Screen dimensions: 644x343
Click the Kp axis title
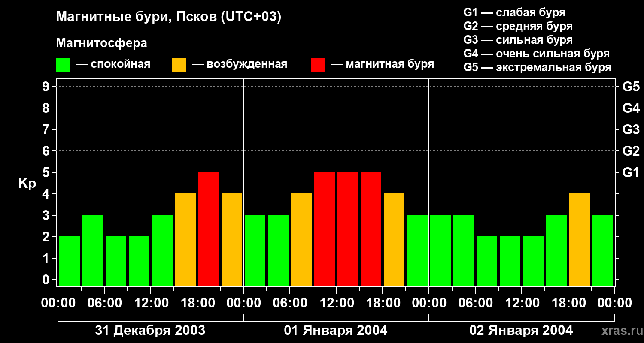(27, 184)
